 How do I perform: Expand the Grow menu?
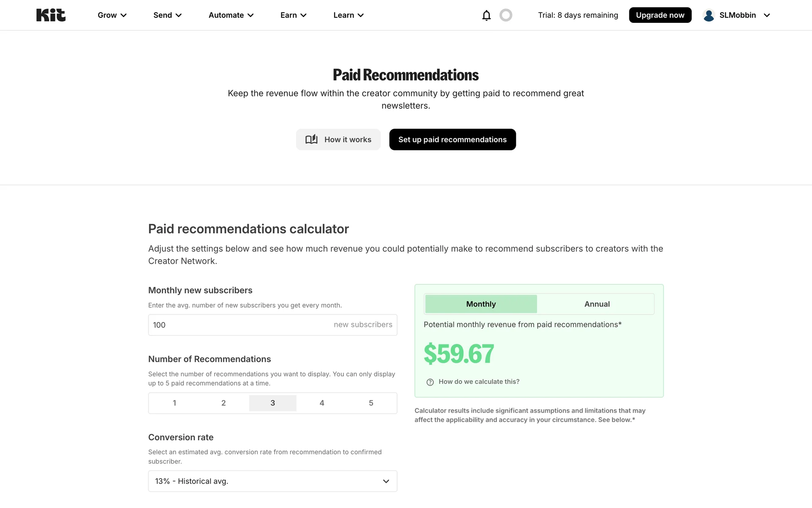tap(112, 15)
